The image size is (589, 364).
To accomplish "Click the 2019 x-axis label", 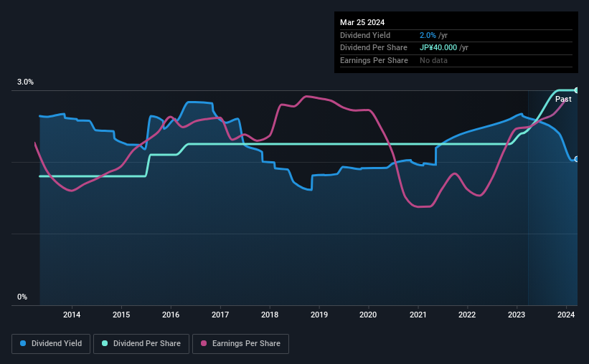I will [319, 315].
